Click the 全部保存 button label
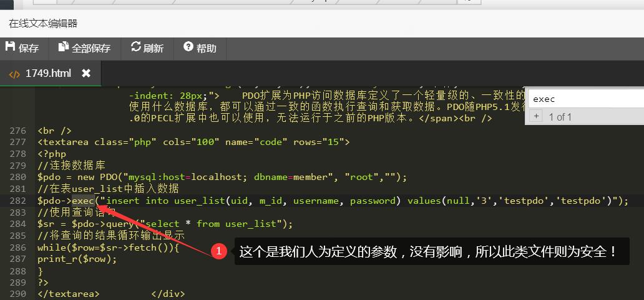644x300 pixels. (91, 49)
